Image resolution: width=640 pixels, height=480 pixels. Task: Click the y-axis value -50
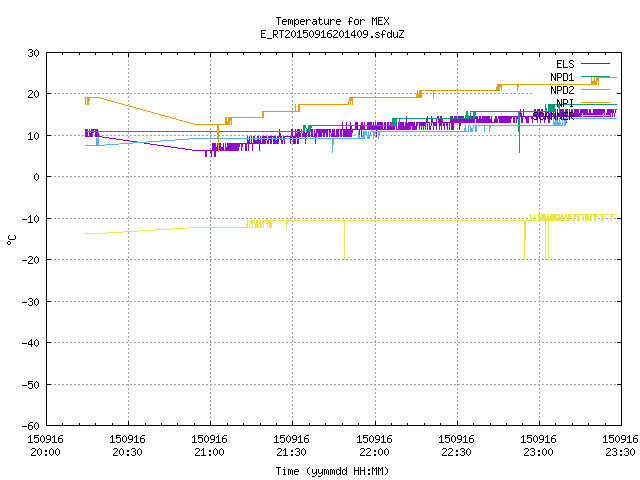pyautogui.click(x=31, y=385)
